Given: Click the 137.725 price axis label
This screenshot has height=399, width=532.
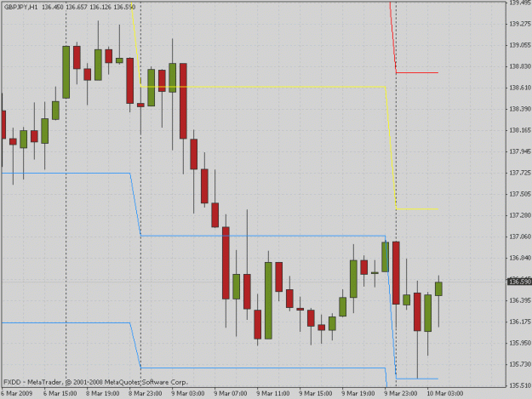Looking at the screenshot, I should click(x=520, y=173).
